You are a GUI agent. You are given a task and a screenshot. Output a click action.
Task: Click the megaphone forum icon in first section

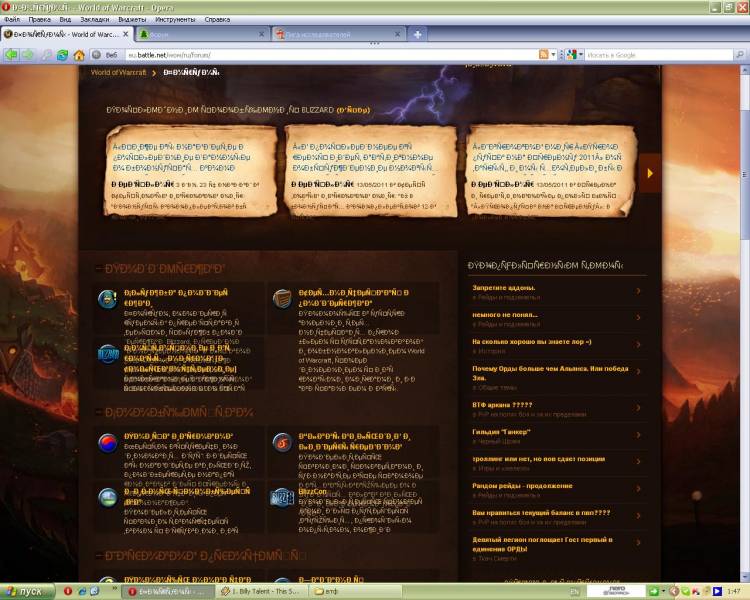coord(108,299)
